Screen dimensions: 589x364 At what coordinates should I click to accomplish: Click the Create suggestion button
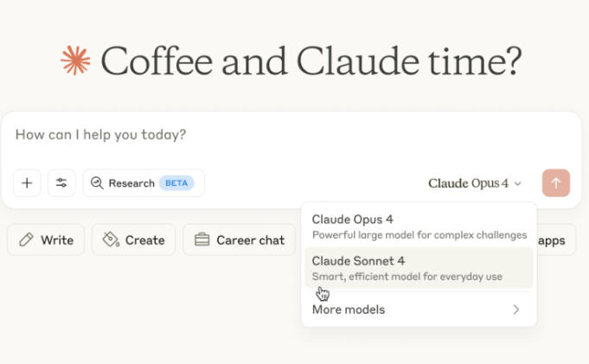134,239
